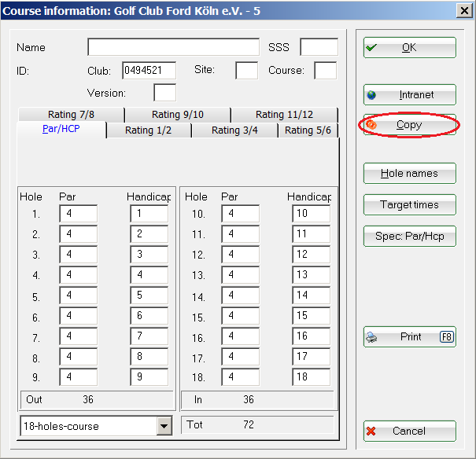476x459 pixels.
Task: Select the Handicap field for hole 1
Action: coord(149,214)
